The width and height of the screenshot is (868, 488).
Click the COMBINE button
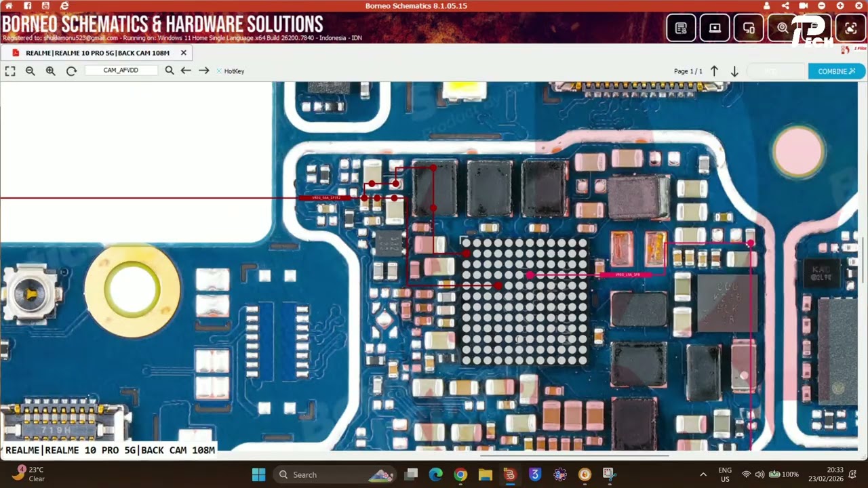(x=837, y=71)
